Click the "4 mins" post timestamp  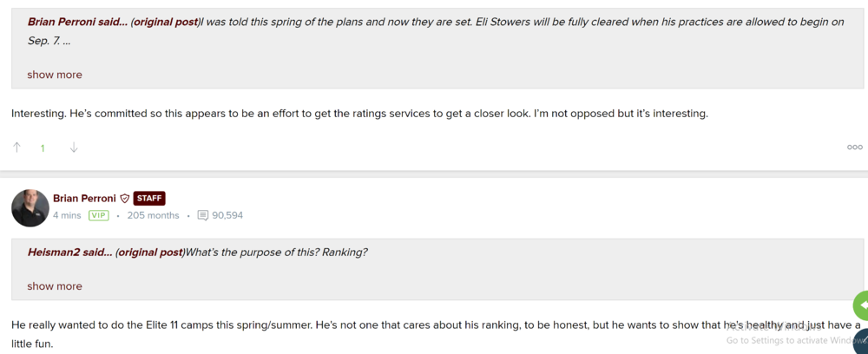pos(67,215)
